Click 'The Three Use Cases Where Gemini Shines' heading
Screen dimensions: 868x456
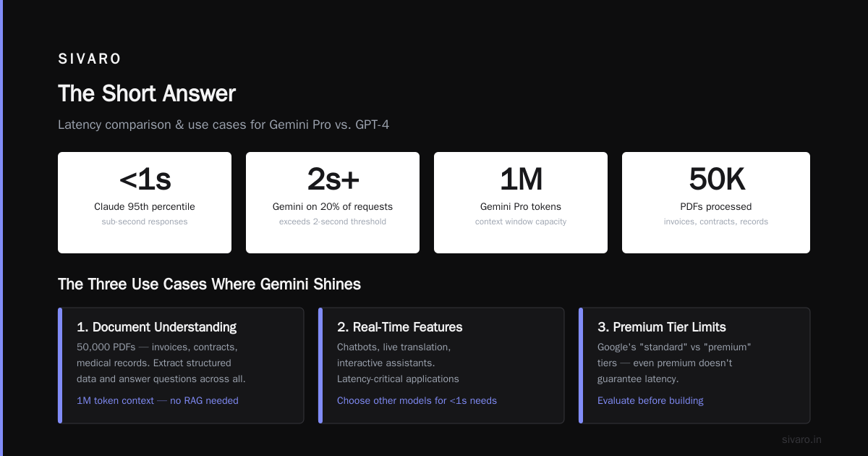209,284
